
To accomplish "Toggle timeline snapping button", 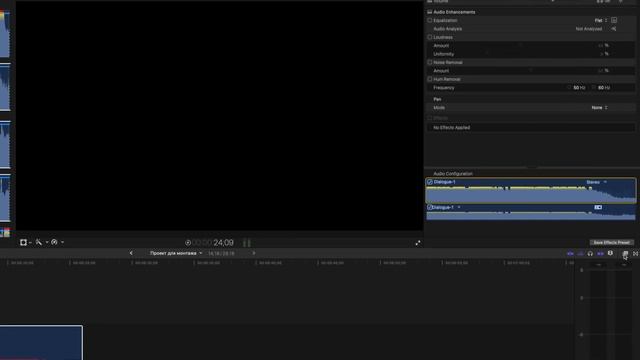I will [600, 253].
